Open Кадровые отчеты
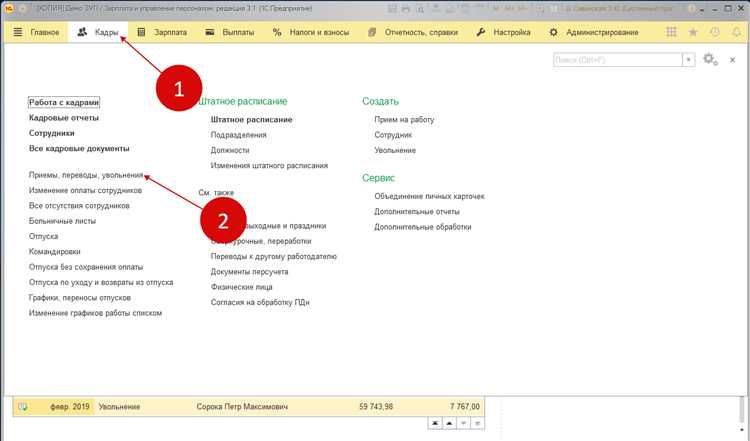 click(64, 118)
